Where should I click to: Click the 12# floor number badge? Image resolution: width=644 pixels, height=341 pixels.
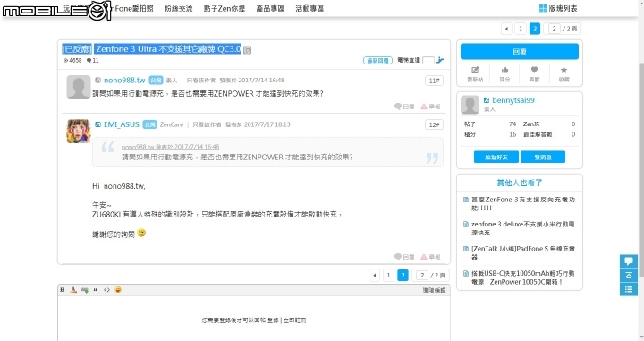(434, 124)
